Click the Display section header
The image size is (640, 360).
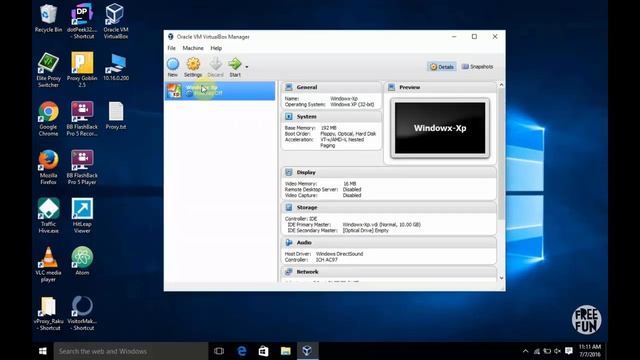point(389,173)
